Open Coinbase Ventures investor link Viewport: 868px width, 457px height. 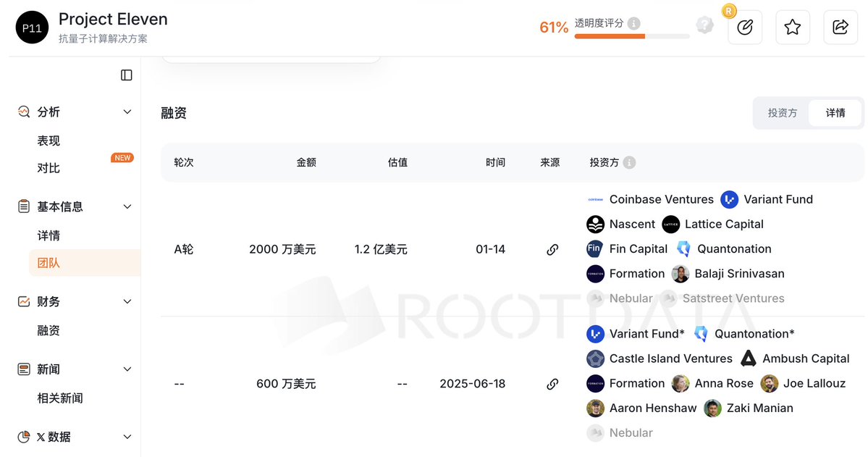(662, 199)
